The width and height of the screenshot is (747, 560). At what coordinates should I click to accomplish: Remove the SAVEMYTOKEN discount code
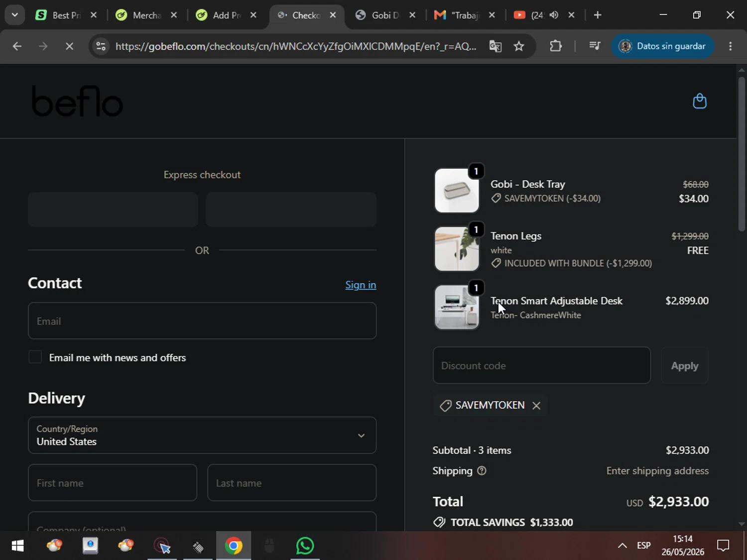536,405
